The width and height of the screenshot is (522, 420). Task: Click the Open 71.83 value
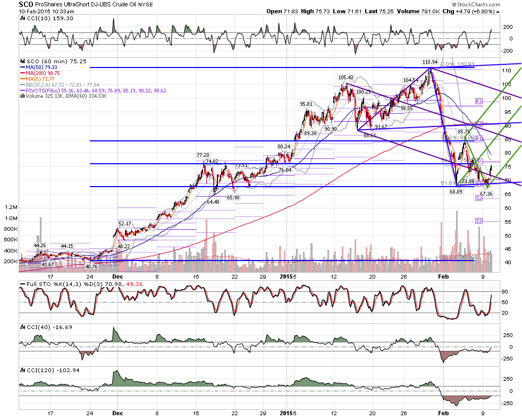click(281, 11)
